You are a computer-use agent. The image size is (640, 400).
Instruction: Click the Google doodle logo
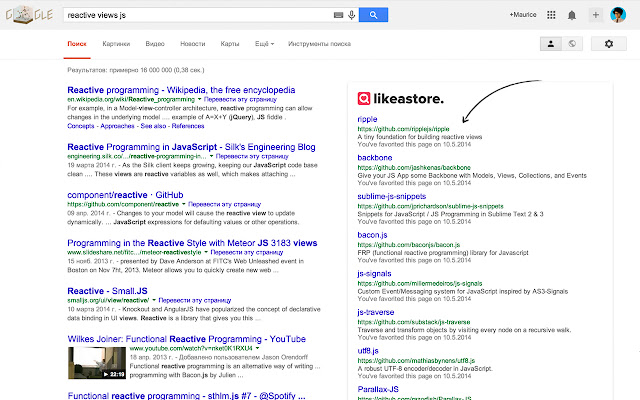[29, 15]
